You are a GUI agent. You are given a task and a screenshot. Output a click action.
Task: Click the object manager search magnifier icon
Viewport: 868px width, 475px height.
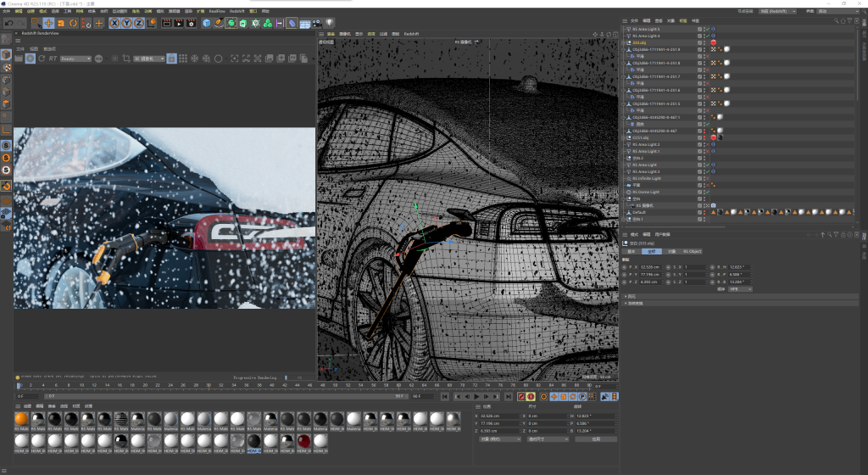836,20
